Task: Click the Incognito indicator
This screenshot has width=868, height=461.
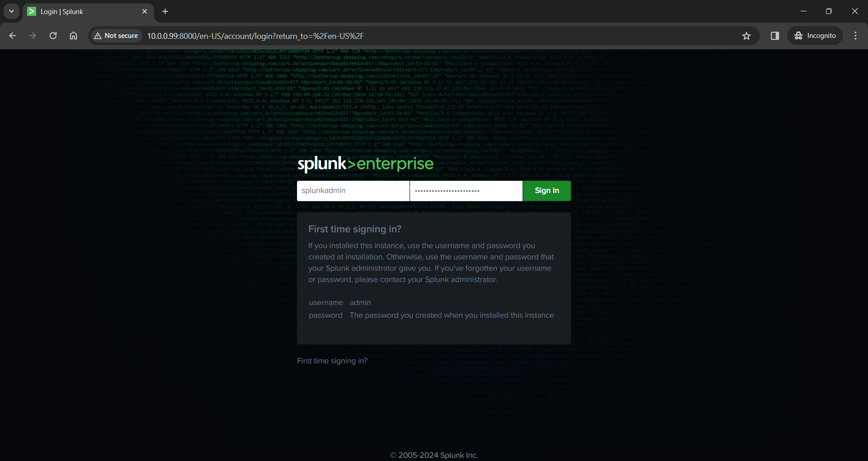Action: tap(815, 36)
